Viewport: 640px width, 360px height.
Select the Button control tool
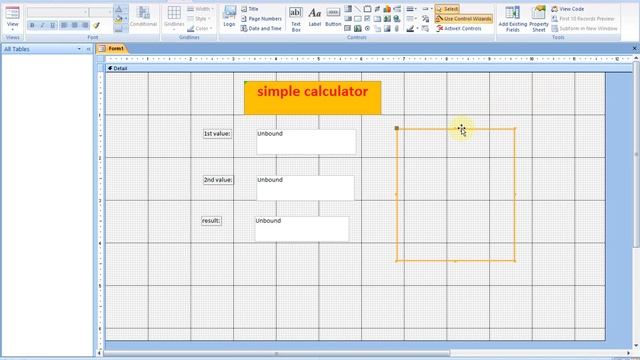pos(333,17)
